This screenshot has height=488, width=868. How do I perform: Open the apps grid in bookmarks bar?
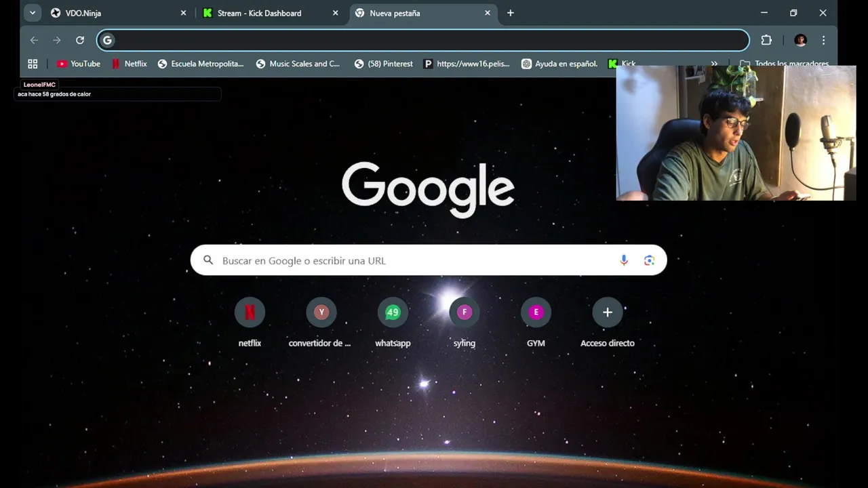(x=33, y=64)
